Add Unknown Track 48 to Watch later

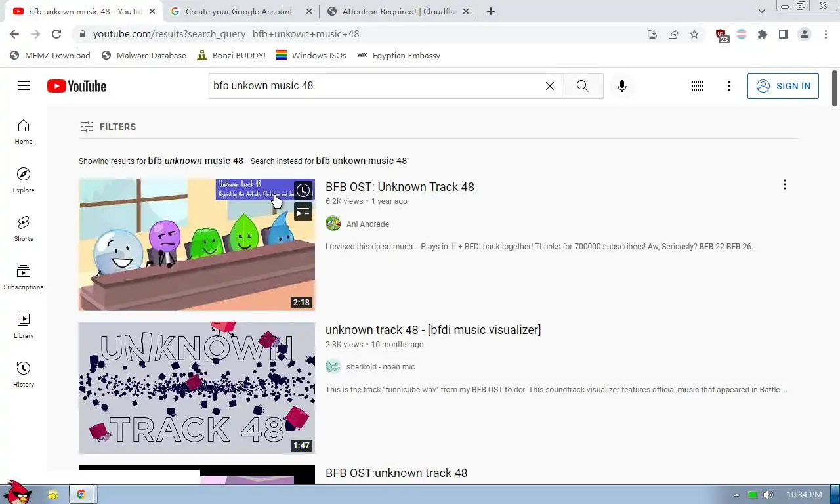pyautogui.click(x=303, y=190)
